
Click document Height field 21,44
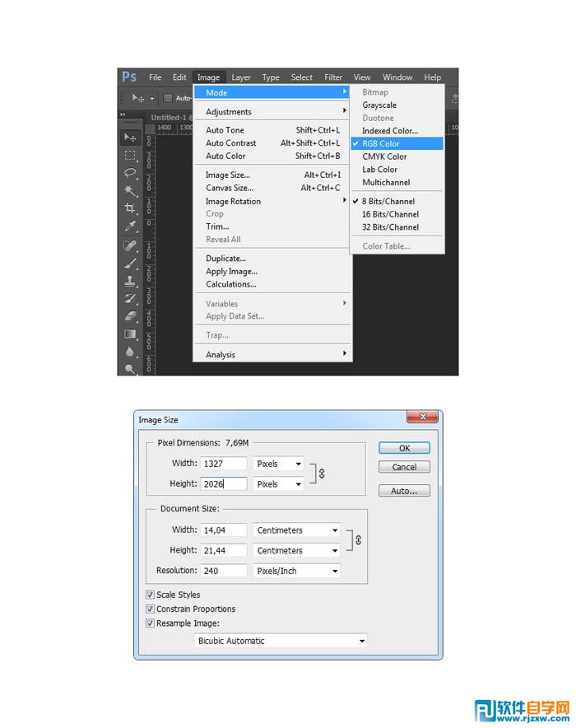coord(224,551)
